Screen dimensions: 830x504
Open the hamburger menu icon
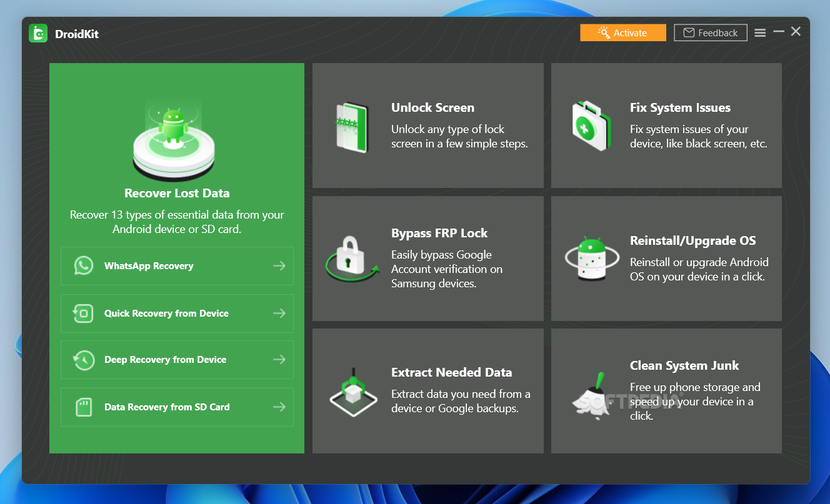760,33
